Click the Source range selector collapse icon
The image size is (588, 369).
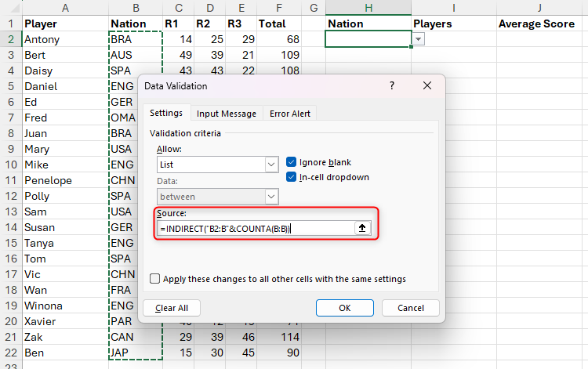tap(362, 228)
